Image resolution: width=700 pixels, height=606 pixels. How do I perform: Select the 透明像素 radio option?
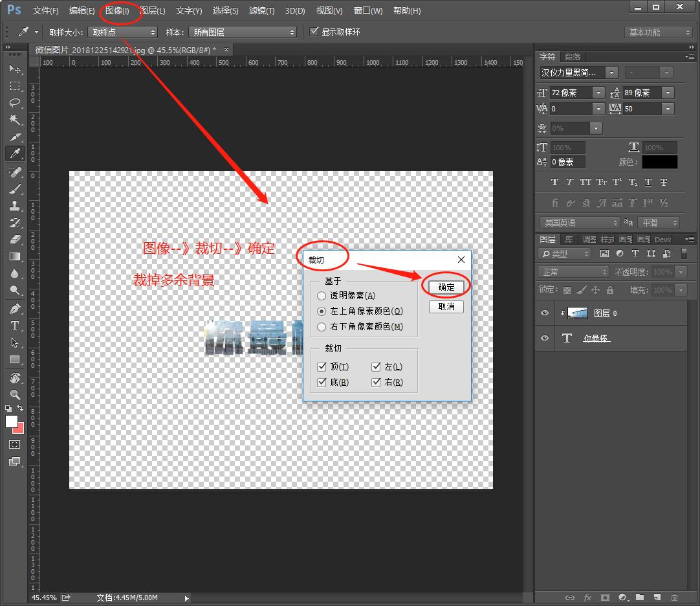point(322,296)
